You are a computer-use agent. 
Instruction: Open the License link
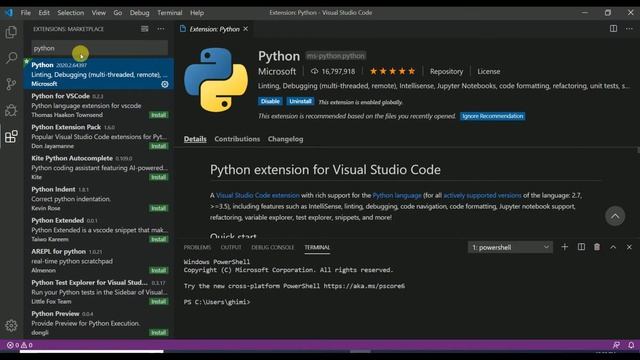[489, 71]
